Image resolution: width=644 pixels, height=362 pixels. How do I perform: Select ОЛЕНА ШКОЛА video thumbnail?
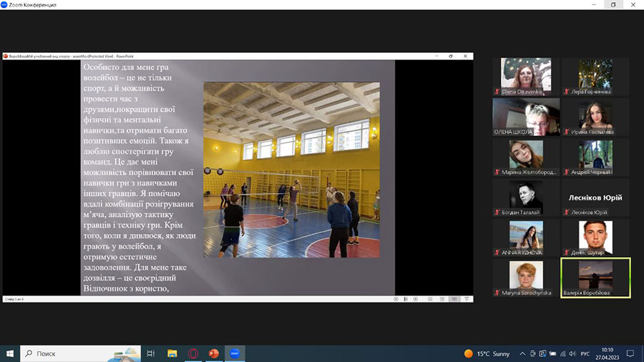point(526,117)
